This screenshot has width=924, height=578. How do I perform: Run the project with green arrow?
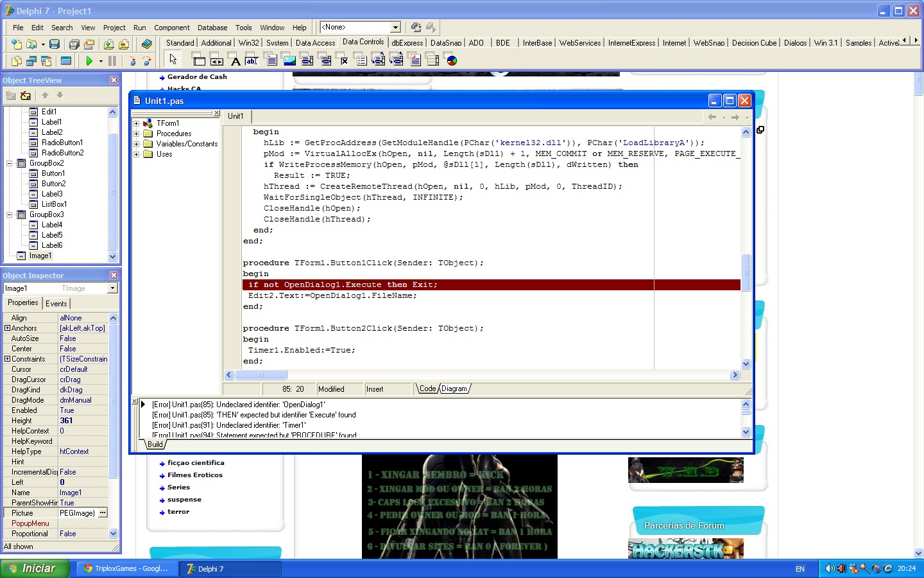(89, 61)
